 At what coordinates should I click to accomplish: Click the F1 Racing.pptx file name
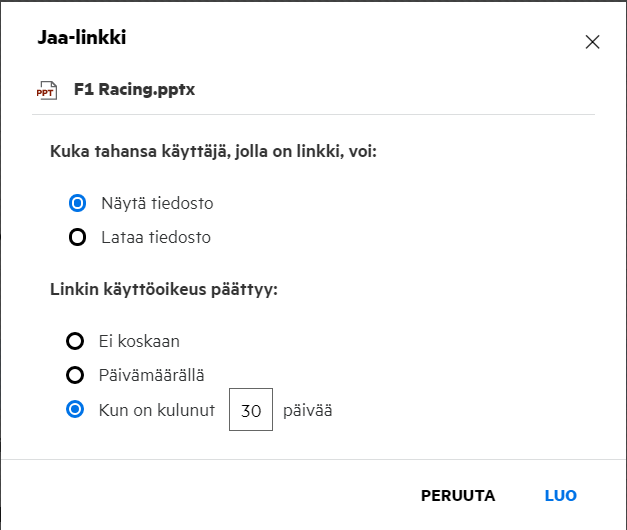(x=134, y=90)
